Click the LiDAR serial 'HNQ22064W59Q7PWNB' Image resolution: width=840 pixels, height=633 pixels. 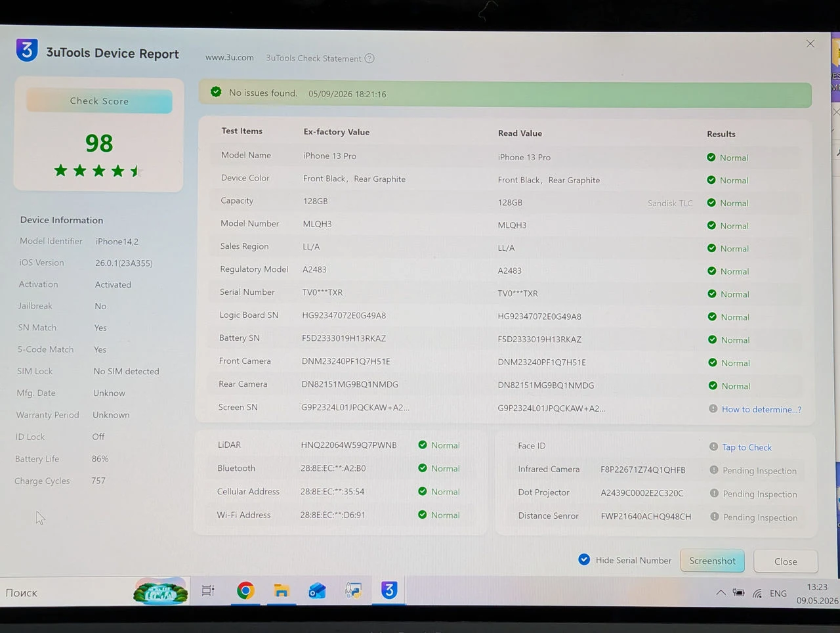click(348, 445)
